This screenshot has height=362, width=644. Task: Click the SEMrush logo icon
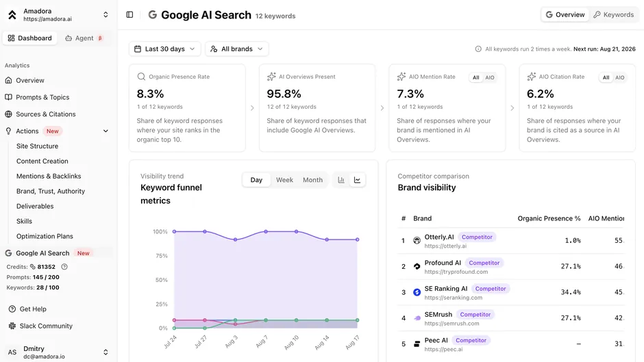417,318
